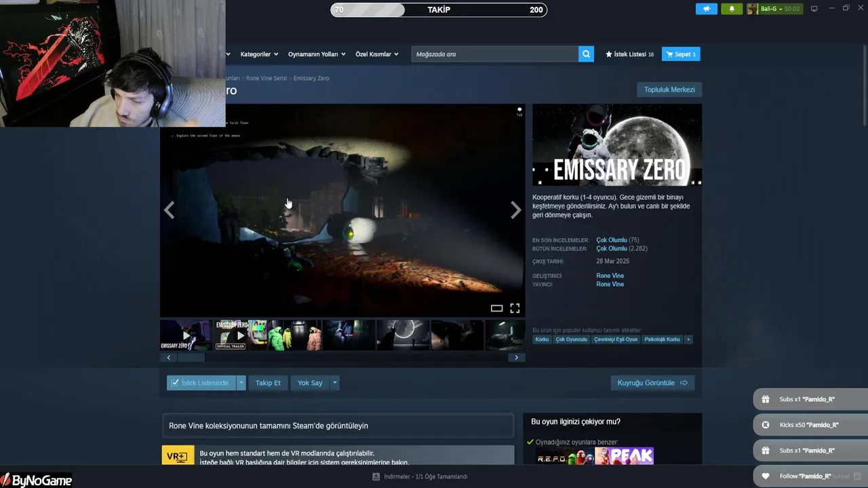Select the colored hazmat suits thumbnail
Screen dimensions: 868x488
click(294, 335)
